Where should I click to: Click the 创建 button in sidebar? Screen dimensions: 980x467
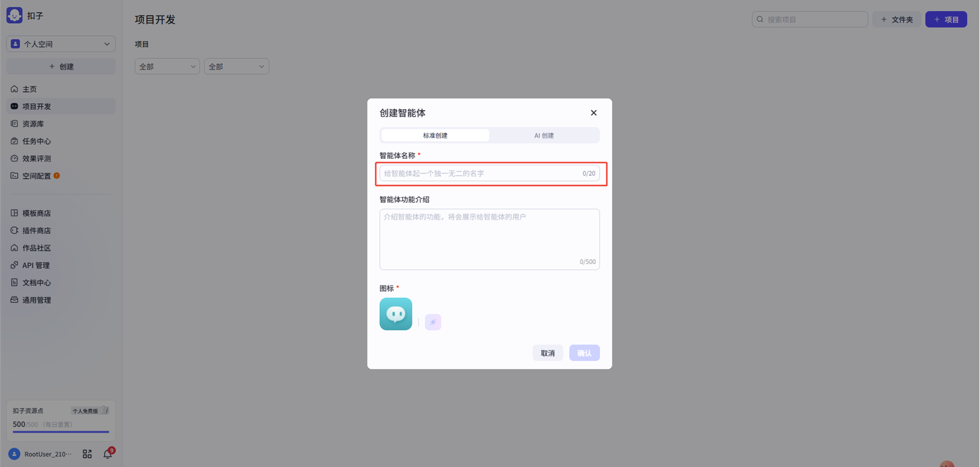tap(61, 67)
